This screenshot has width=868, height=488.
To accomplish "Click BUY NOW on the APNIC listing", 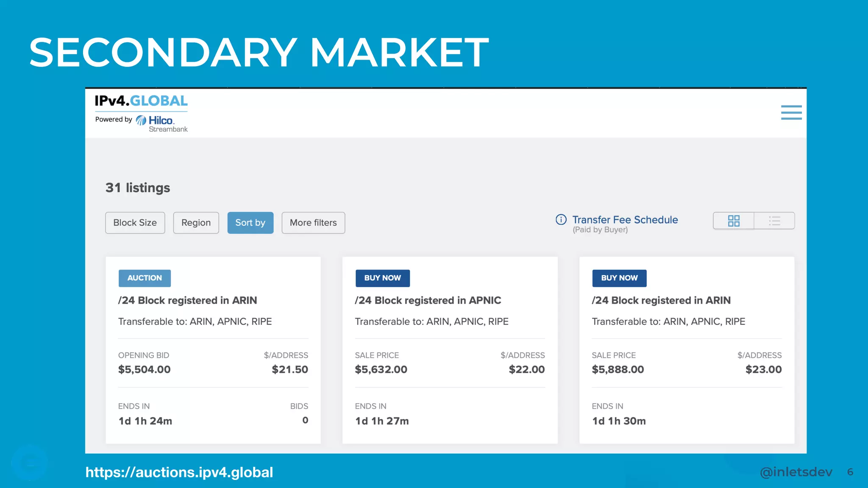I will (383, 278).
